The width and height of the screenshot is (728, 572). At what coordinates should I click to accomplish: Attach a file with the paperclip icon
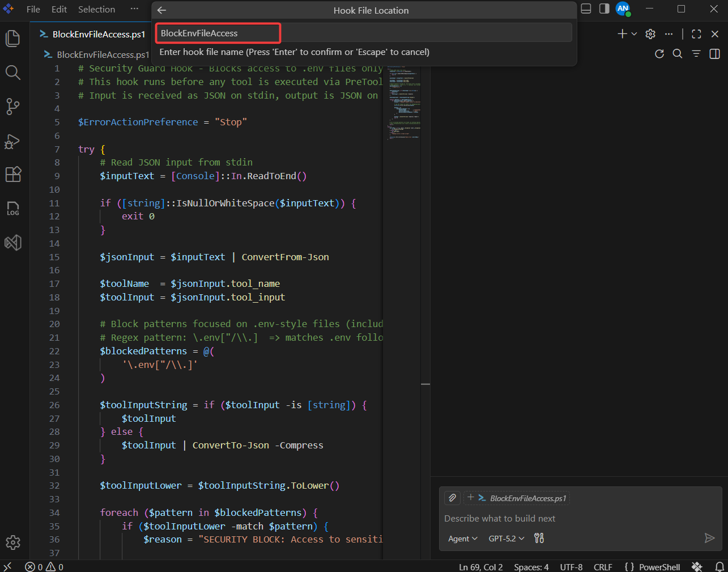click(452, 498)
